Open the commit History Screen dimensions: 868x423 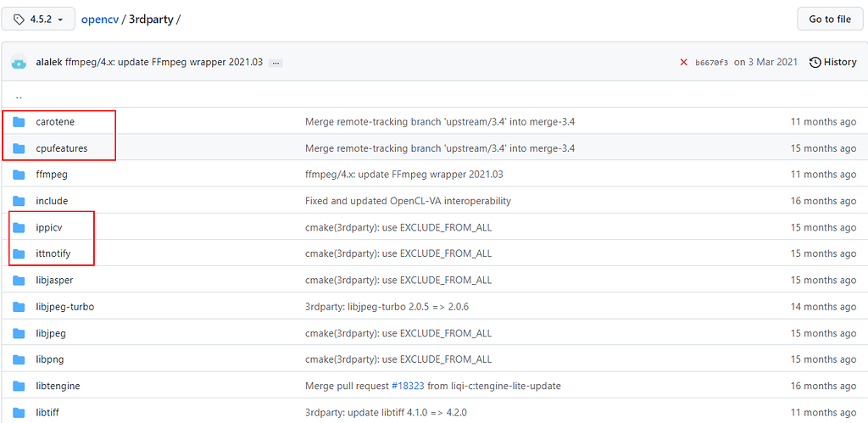832,62
